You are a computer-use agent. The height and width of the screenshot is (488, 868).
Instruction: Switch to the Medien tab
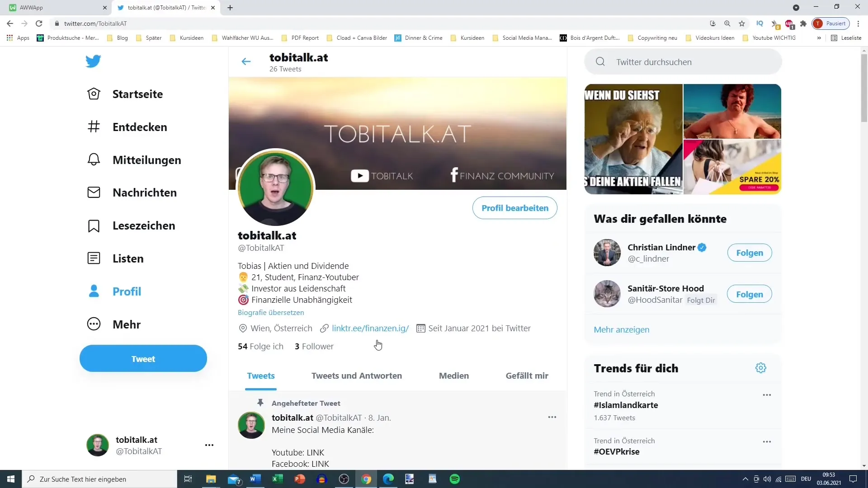453,375
